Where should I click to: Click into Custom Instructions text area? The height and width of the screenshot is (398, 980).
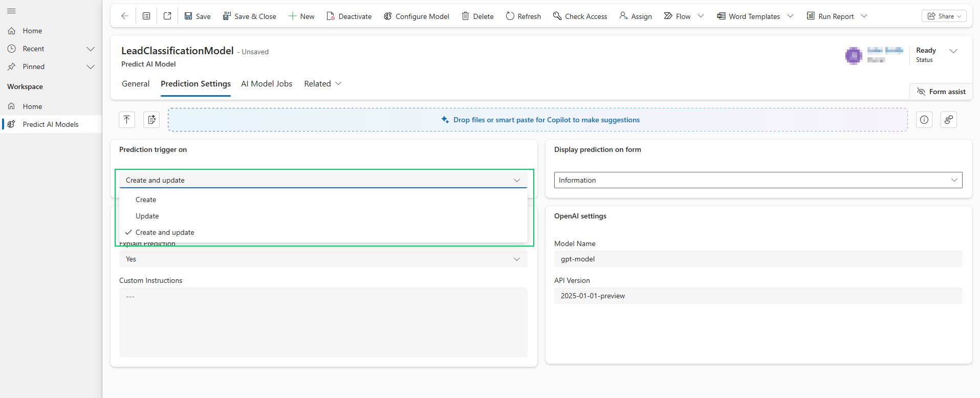(x=323, y=322)
